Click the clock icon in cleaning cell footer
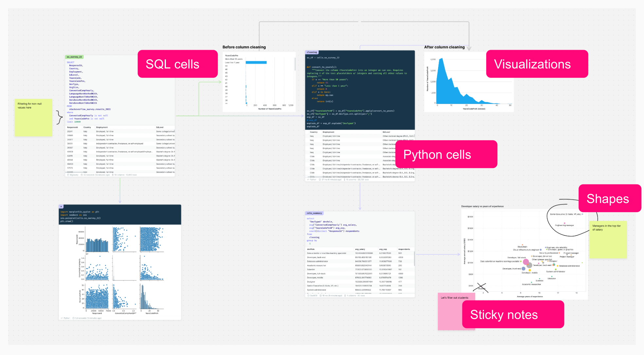644x355 pixels. 320,179
